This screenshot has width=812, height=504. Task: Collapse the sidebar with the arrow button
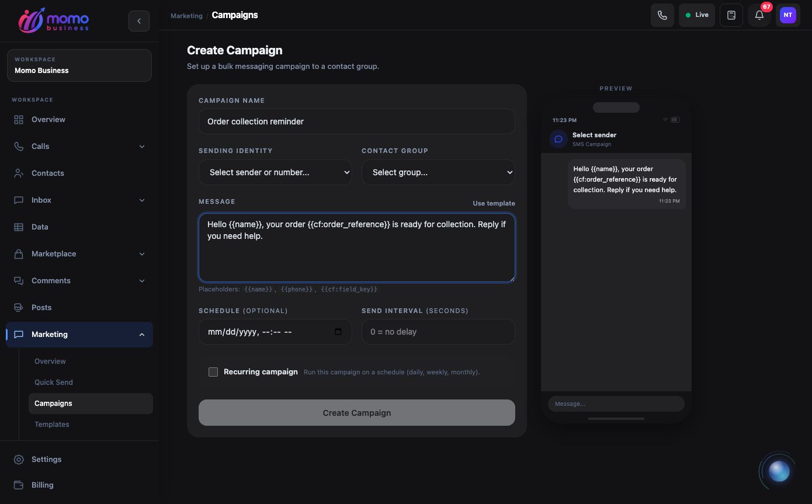click(x=139, y=21)
